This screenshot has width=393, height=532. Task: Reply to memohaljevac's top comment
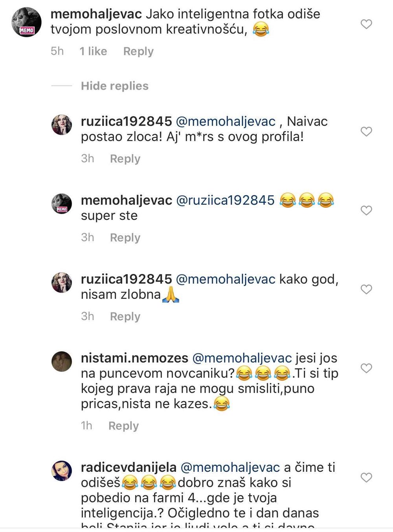click(138, 51)
